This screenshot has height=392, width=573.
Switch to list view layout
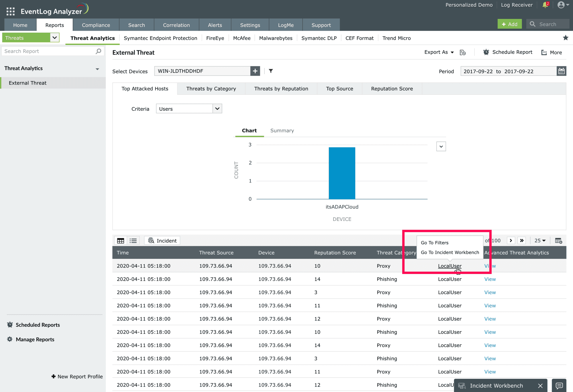[x=133, y=241]
